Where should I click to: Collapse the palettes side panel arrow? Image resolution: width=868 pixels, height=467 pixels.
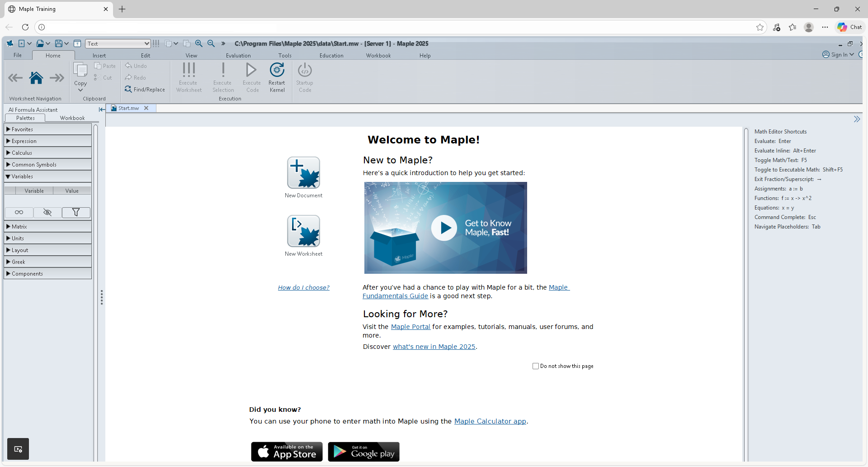102,110
